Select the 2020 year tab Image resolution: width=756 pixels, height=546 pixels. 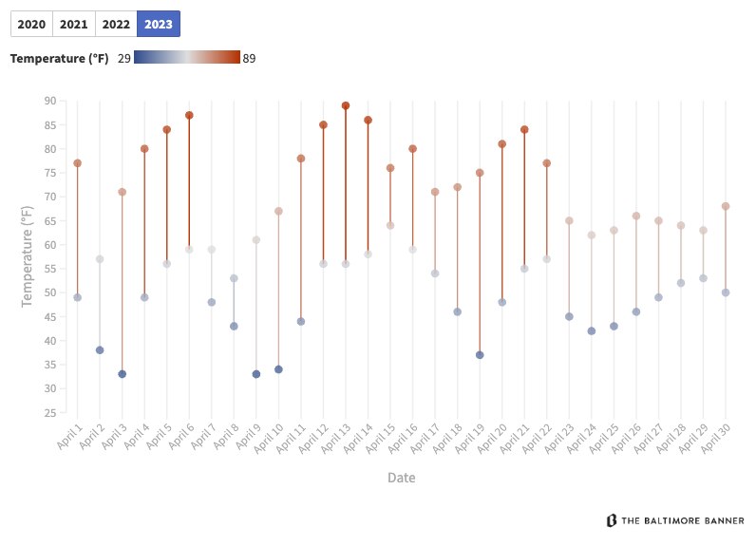pos(31,24)
